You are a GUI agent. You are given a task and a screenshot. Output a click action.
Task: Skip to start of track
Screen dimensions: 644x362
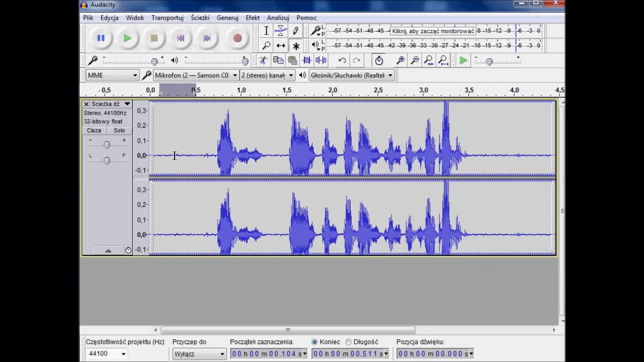point(181,38)
